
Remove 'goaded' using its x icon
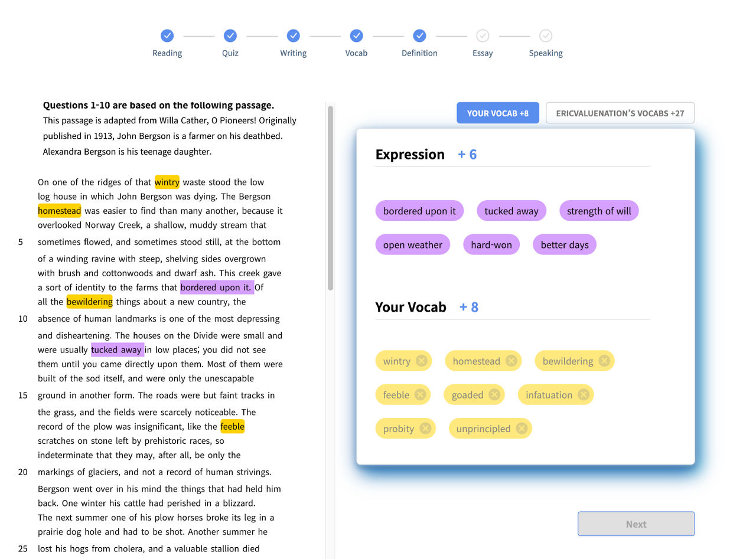(494, 394)
